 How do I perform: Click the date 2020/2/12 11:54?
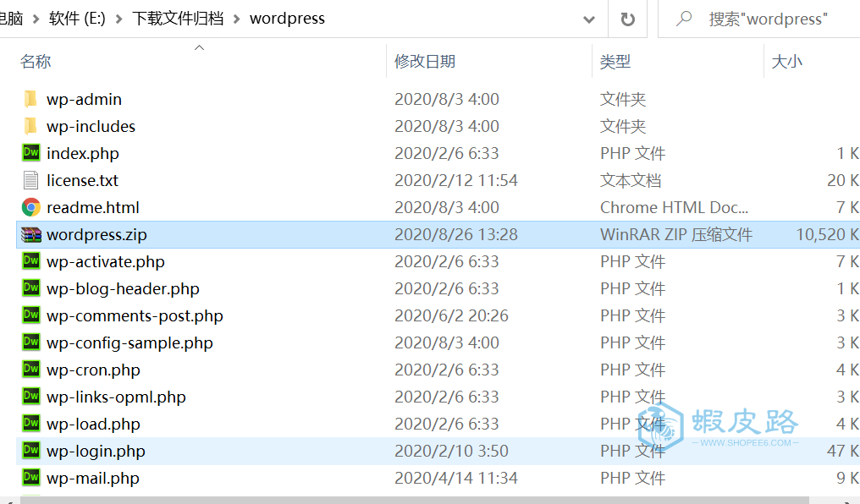click(x=456, y=180)
